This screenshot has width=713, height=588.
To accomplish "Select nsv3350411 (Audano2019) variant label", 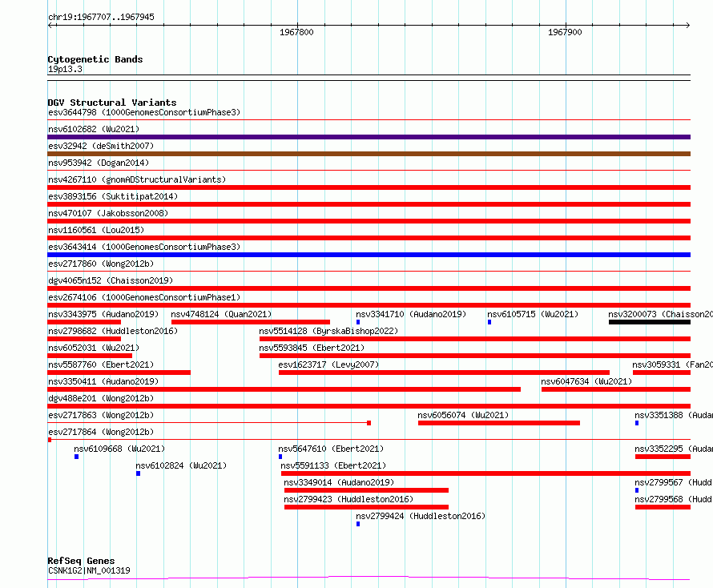I will tap(103, 381).
